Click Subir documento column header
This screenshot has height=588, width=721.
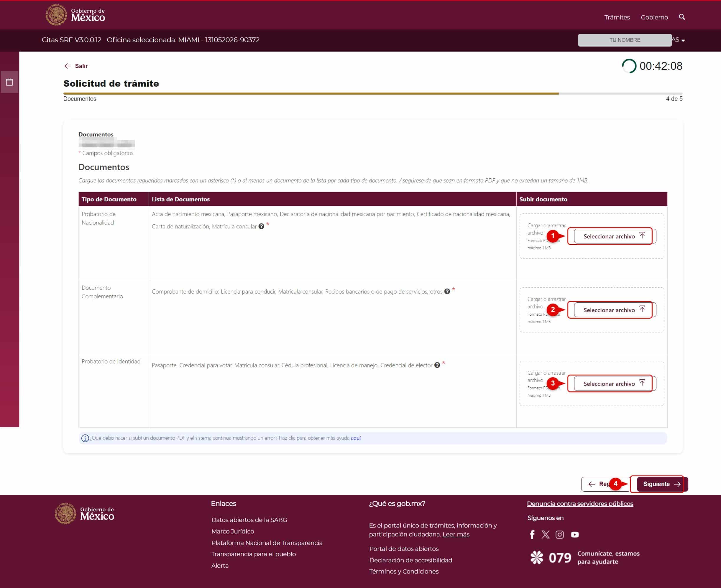point(592,199)
